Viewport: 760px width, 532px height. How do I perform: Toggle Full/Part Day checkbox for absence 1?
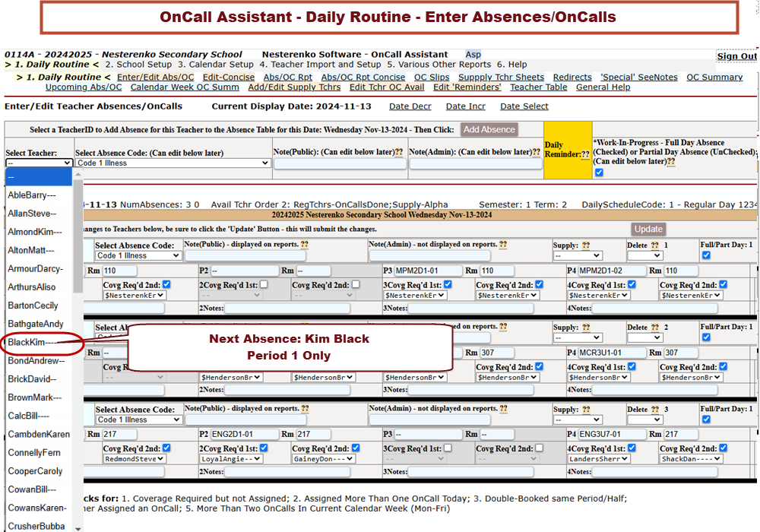pos(706,255)
